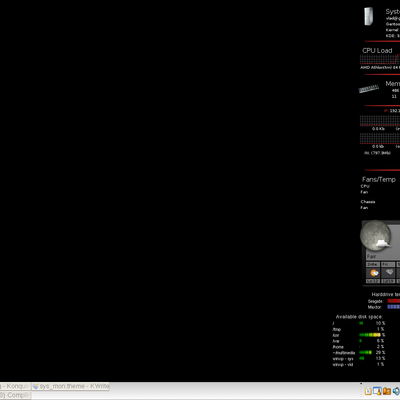400x400 pixels.
Task: Switch to Compiling taskbar entry
Action: pyautogui.click(x=15, y=395)
